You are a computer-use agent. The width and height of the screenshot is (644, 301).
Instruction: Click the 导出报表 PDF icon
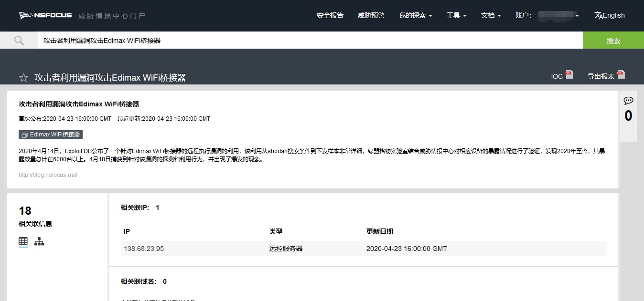620,75
